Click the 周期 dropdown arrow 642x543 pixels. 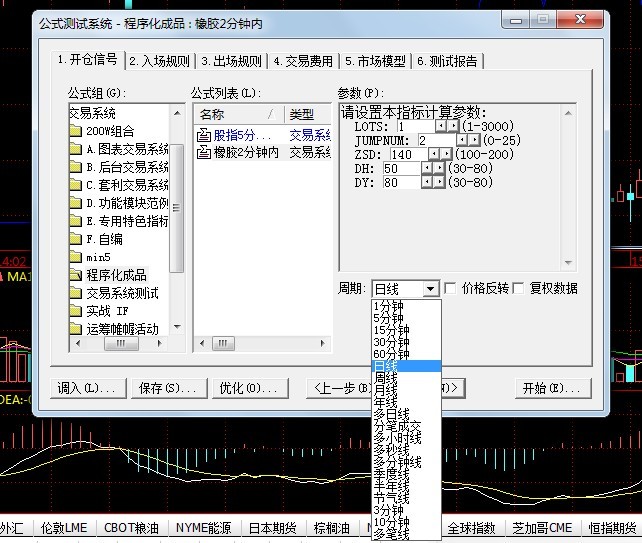[x=430, y=289]
